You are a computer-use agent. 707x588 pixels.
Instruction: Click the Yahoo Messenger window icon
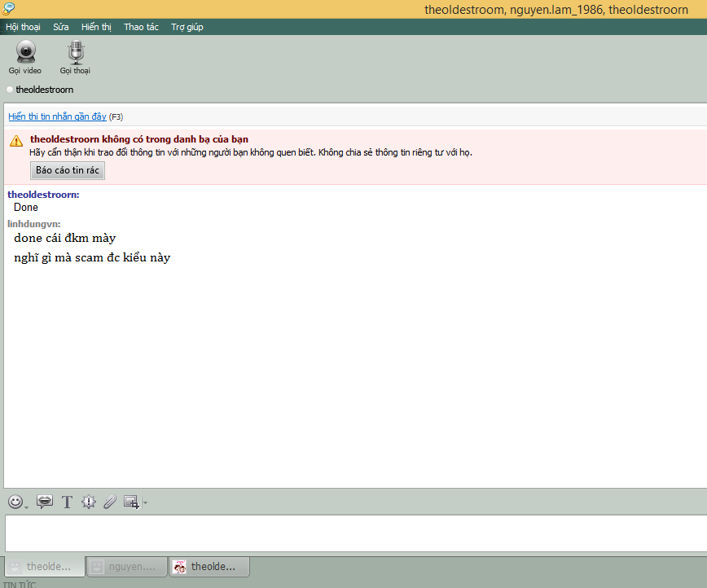pyautogui.click(x=8, y=8)
